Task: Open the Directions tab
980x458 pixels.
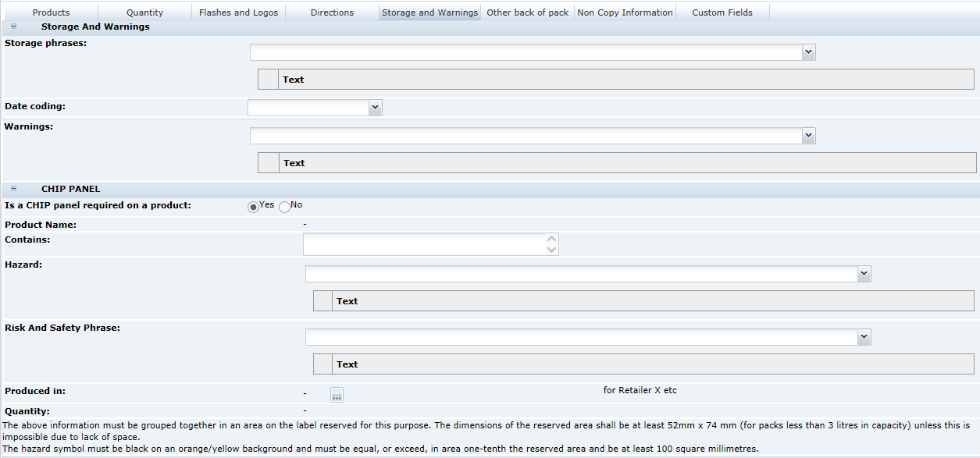Action: point(332,12)
